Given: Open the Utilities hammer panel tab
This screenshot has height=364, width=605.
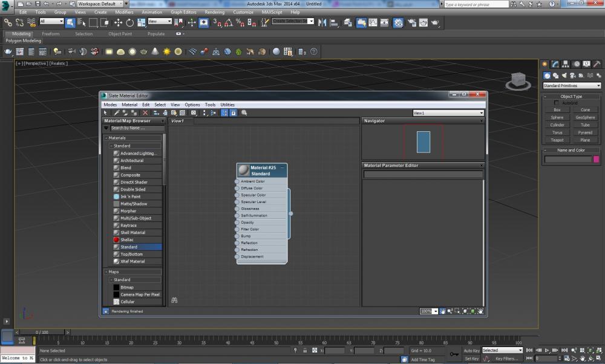Looking at the screenshot, I should (x=597, y=64).
